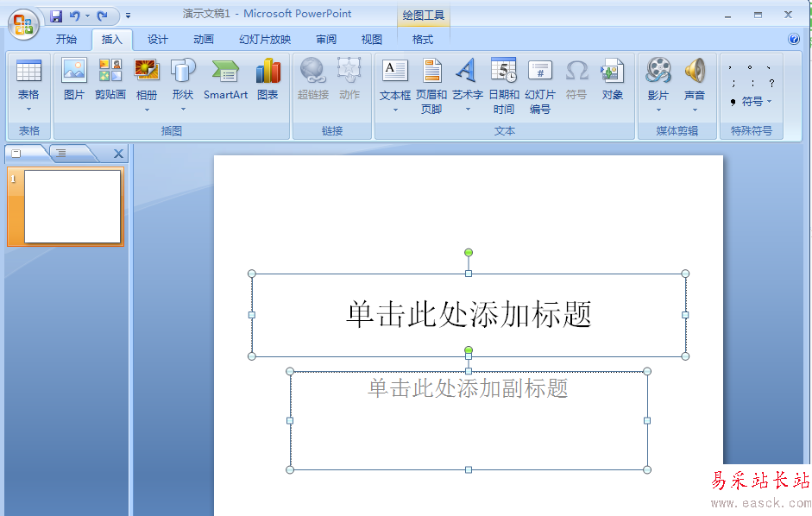Switch to the 审阅 tab
Image resolution: width=812 pixels, height=516 pixels.
click(x=326, y=40)
